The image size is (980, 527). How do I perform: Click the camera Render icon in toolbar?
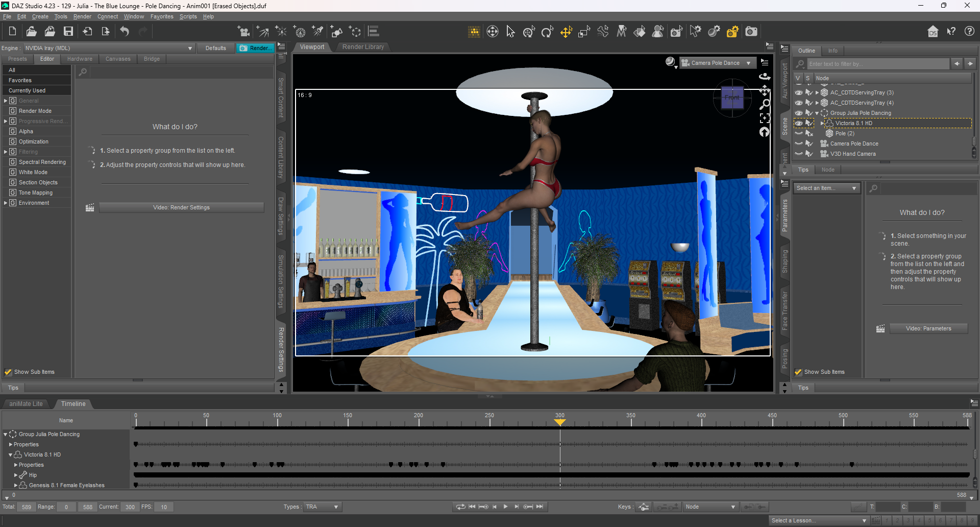pos(751,32)
